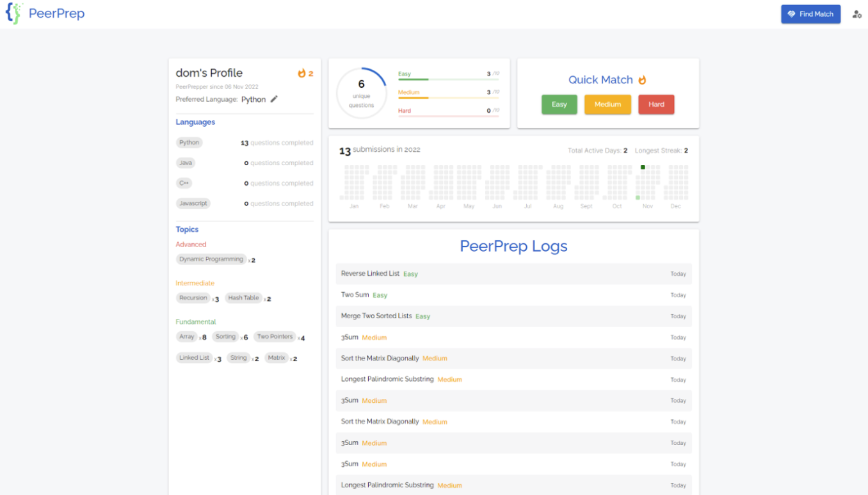Click the 'Longest Streak: 2' text
The width and height of the screenshot is (868, 495).
pyautogui.click(x=661, y=150)
